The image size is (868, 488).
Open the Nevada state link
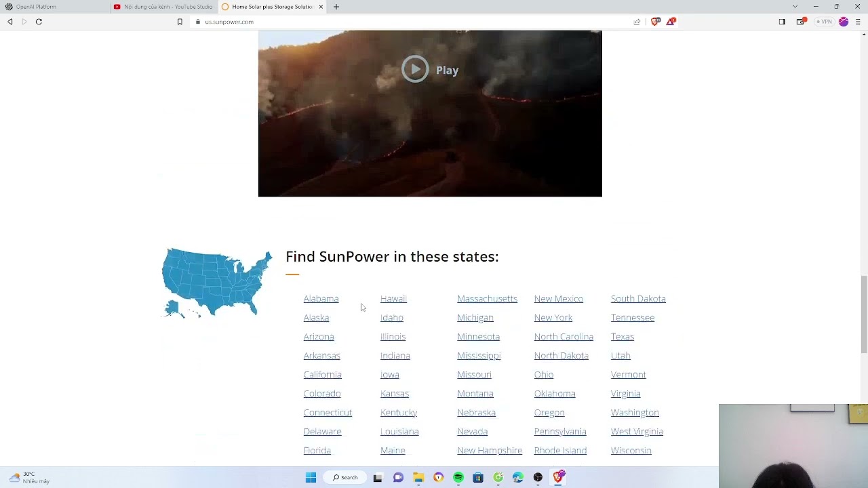pyautogui.click(x=472, y=431)
